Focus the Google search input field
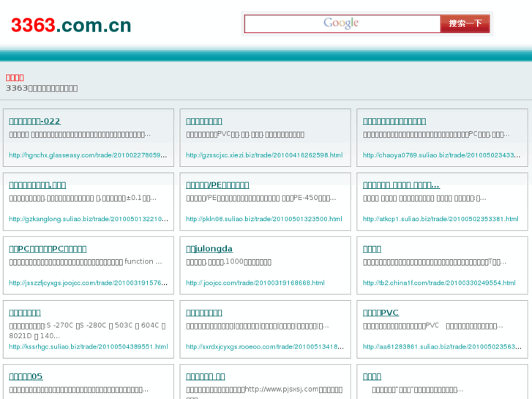Image resolution: width=532 pixels, height=399 pixels. pos(342,23)
